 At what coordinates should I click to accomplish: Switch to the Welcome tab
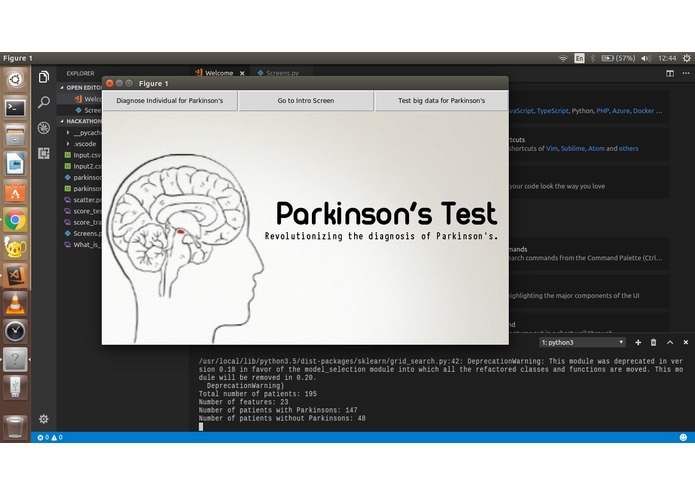(219, 73)
